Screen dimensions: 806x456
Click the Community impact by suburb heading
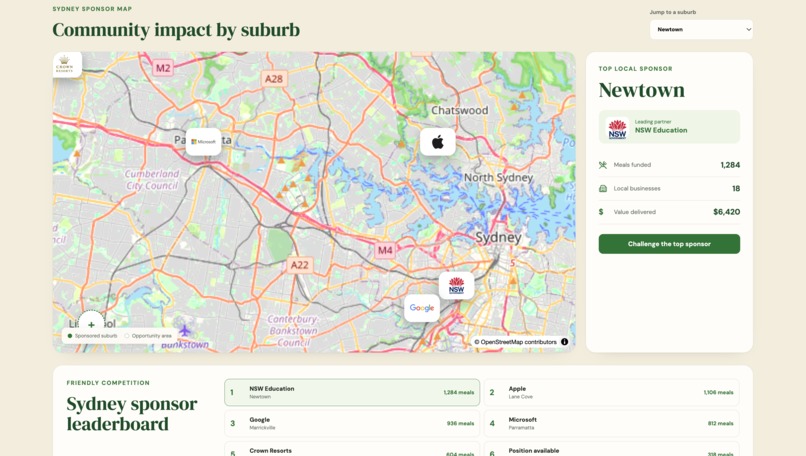176,30
